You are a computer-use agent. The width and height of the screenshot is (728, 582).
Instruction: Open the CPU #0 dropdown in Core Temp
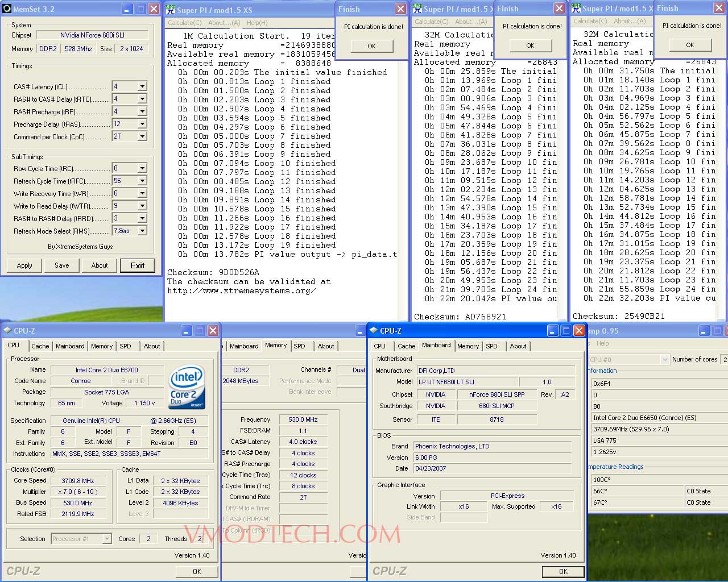click(664, 359)
